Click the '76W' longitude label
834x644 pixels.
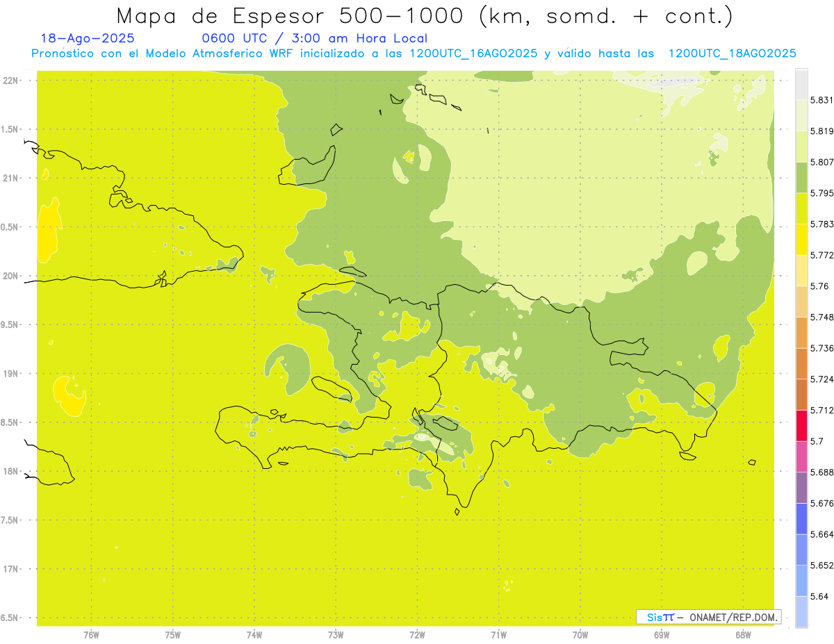click(91, 635)
